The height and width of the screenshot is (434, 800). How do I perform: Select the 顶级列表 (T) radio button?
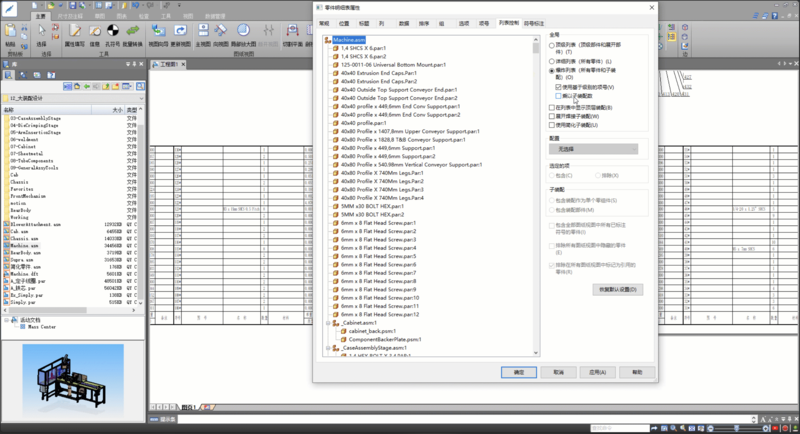(552, 45)
